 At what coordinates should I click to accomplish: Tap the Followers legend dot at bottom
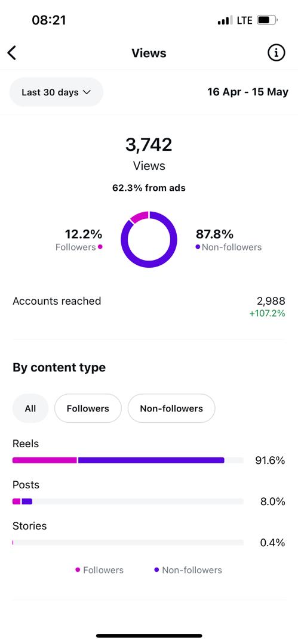[x=78, y=570]
